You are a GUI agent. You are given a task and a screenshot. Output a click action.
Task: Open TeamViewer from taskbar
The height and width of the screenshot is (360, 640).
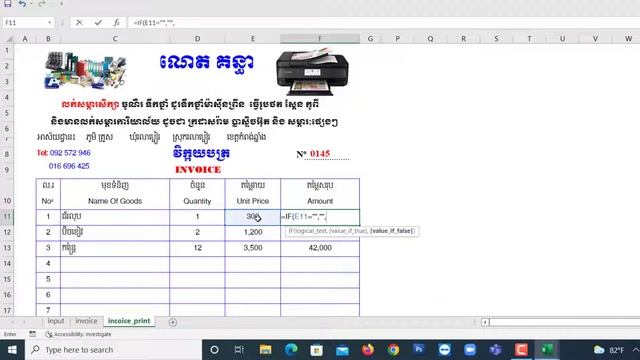(x=444, y=350)
